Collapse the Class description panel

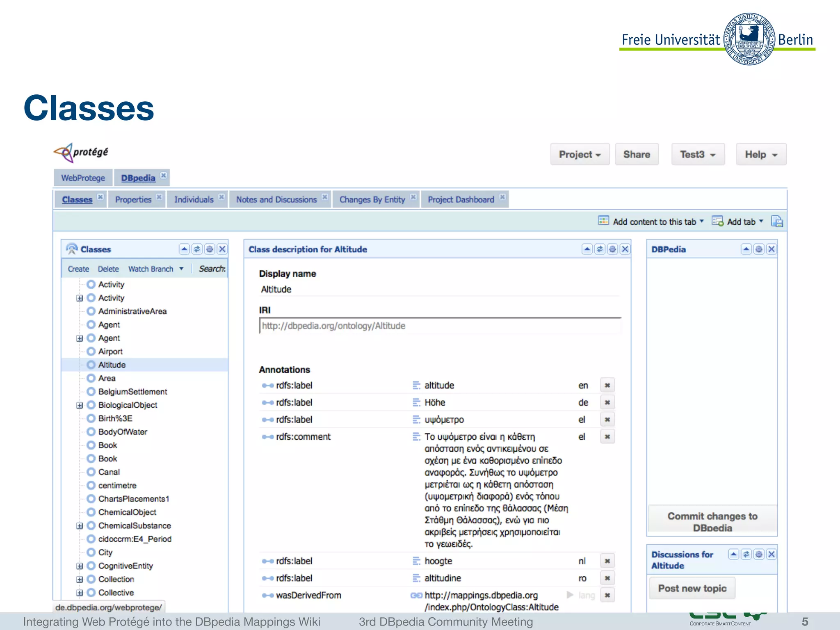tap(587, 249)
